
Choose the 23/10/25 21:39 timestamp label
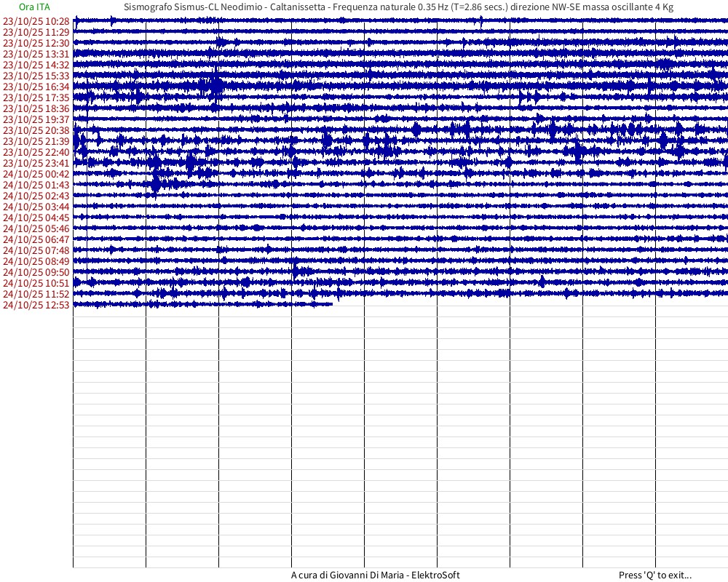pyautogui.click(x=36, y=141)
